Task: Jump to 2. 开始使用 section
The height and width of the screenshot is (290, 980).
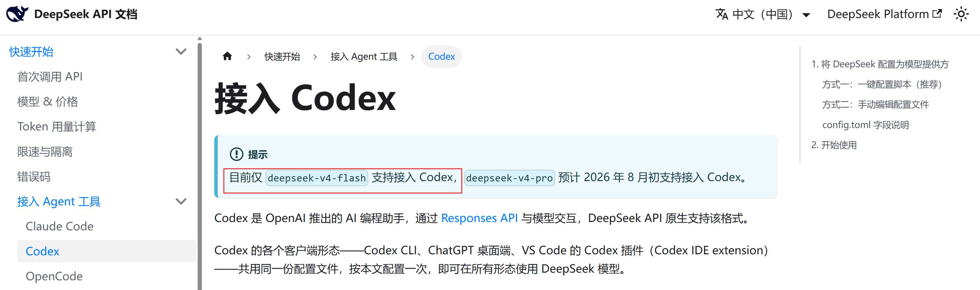Action: [834, 145]
